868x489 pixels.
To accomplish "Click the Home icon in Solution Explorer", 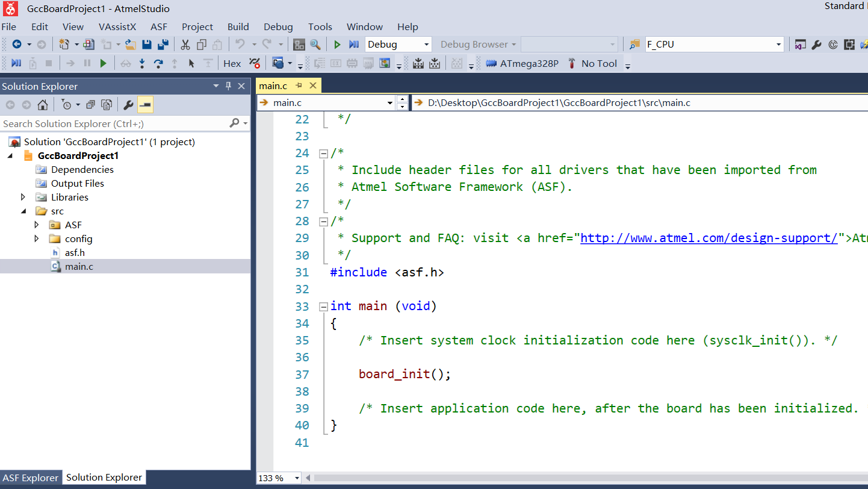I will click(x=43, y=105).
